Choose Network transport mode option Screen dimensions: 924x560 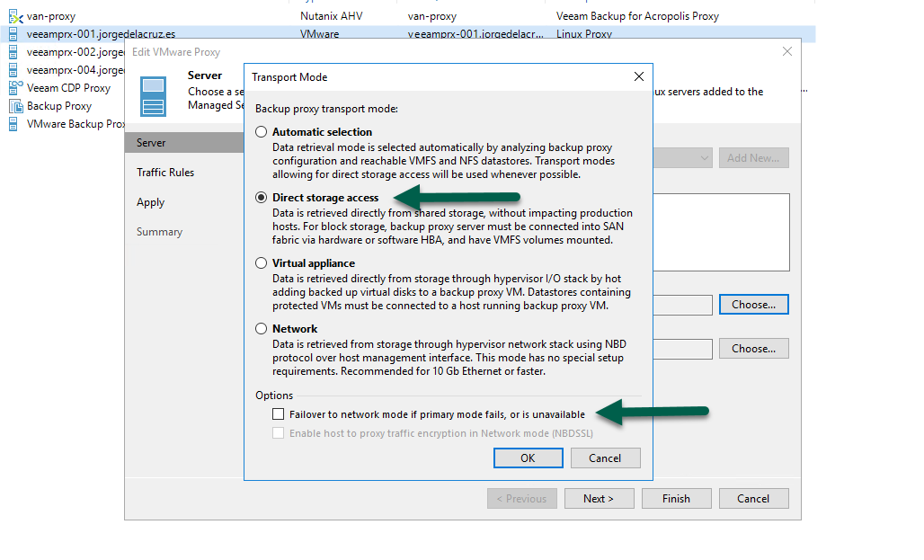click(261, 328)
